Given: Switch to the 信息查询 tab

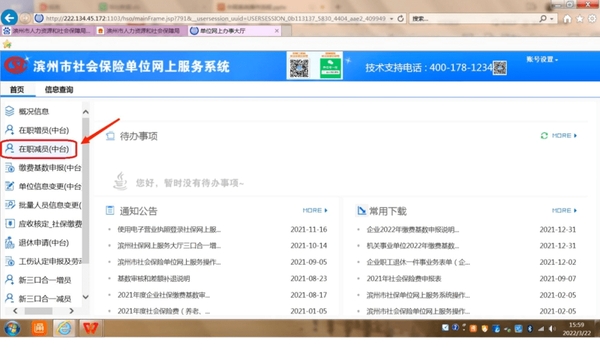Looking at the screenshot, I should 59,90.
